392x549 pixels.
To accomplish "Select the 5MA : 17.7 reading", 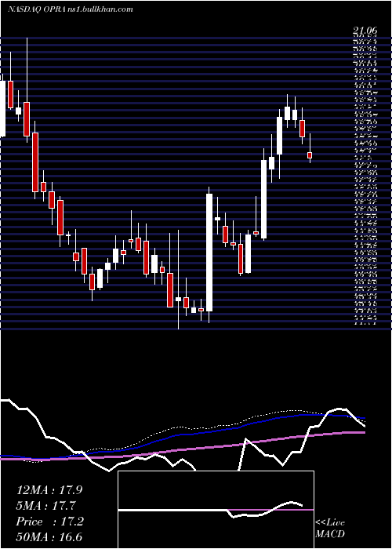I will [45, 506].
